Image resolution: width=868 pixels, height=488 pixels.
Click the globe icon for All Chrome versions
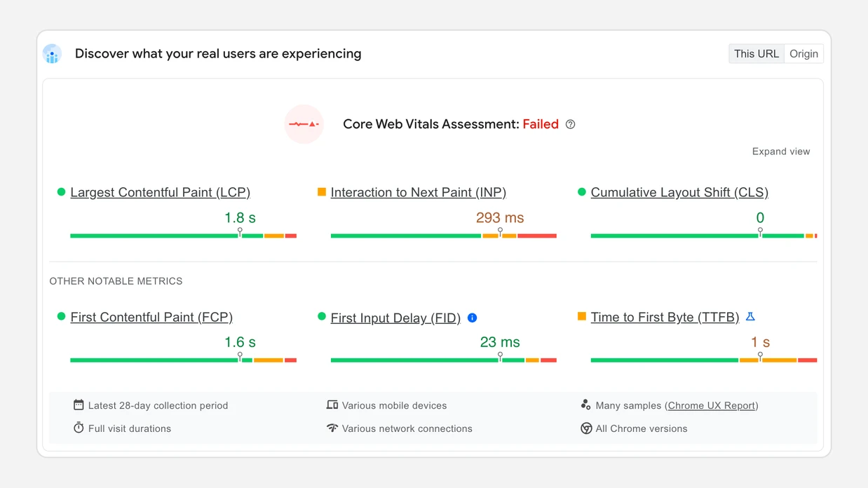pos(585,428)
